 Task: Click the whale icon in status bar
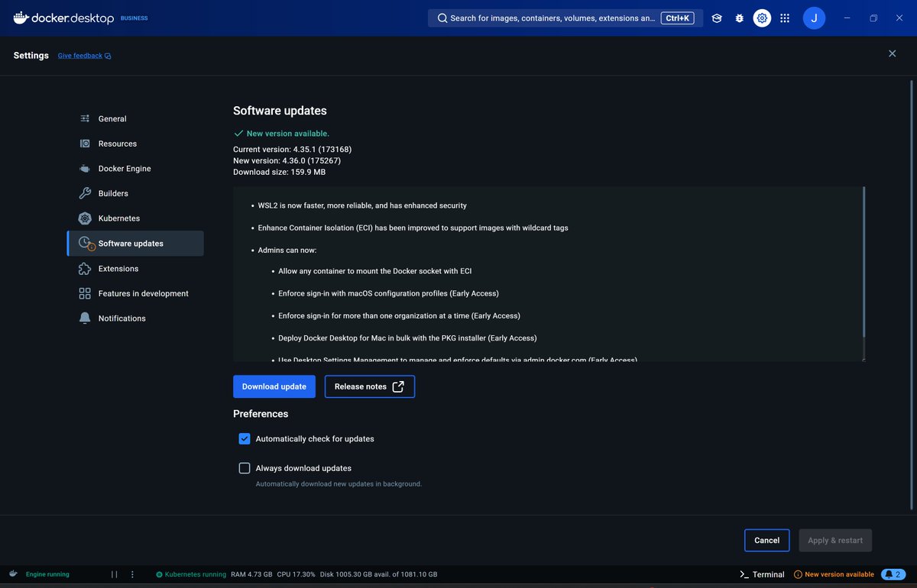(13, 573)
